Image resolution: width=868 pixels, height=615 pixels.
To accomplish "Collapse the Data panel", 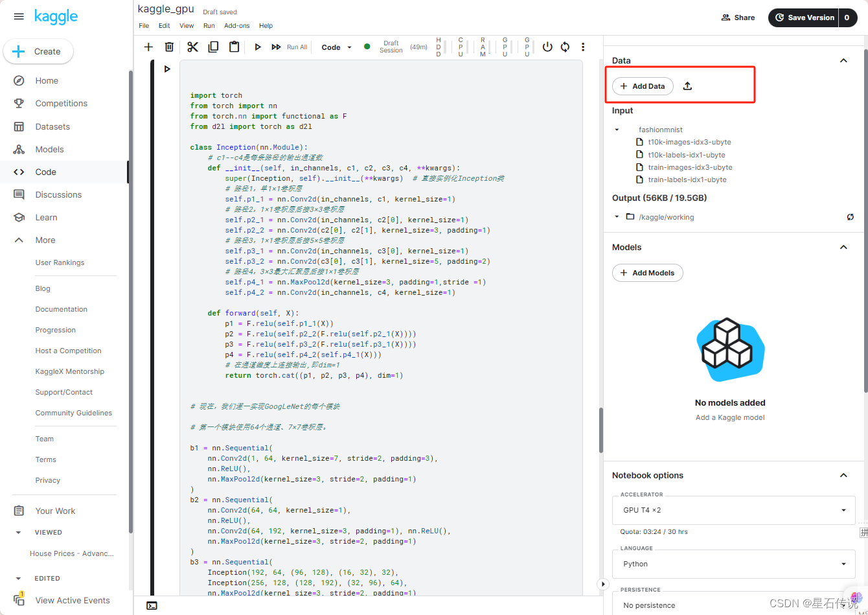I will click(x=843, y=60).
